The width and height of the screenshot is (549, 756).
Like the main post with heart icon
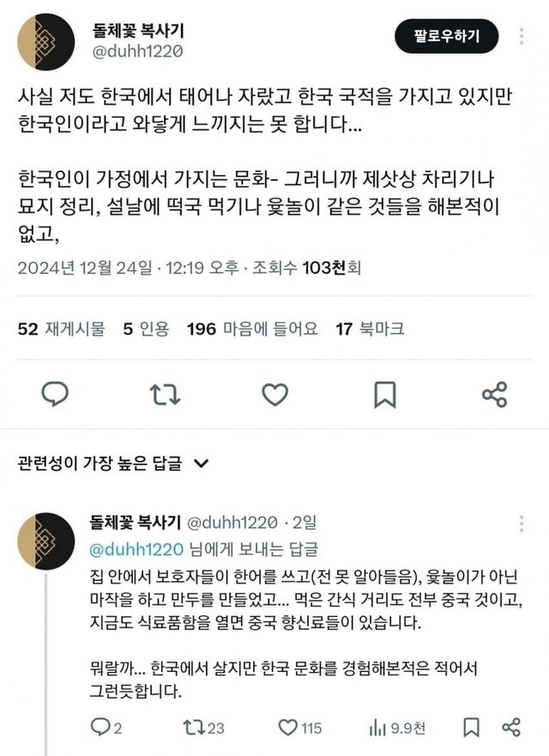(x=274, y=395)
